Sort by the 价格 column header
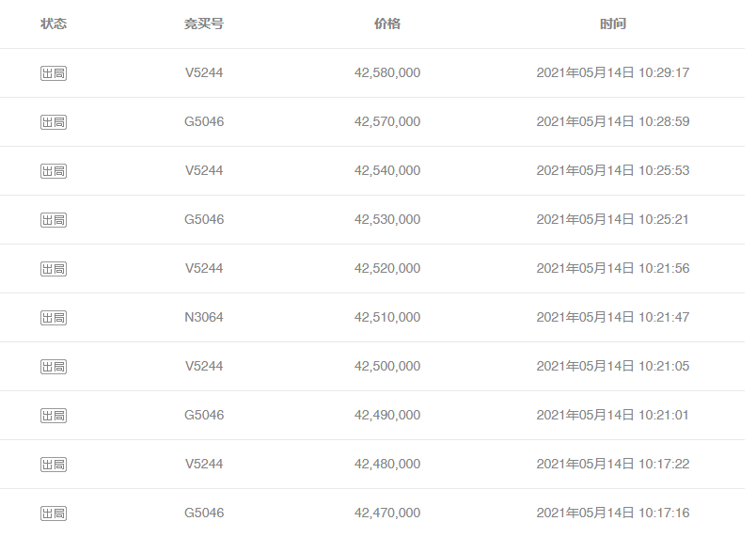The image size is (756, 537). (x=387, y=24)
